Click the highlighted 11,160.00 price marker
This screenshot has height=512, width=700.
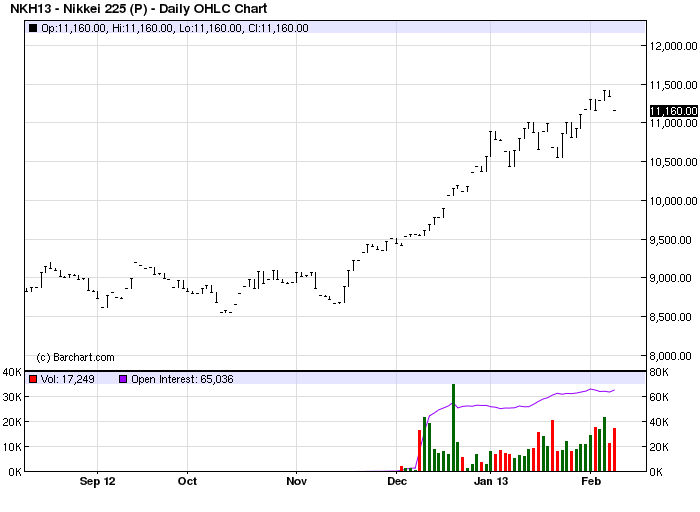[x=674, y=111]
